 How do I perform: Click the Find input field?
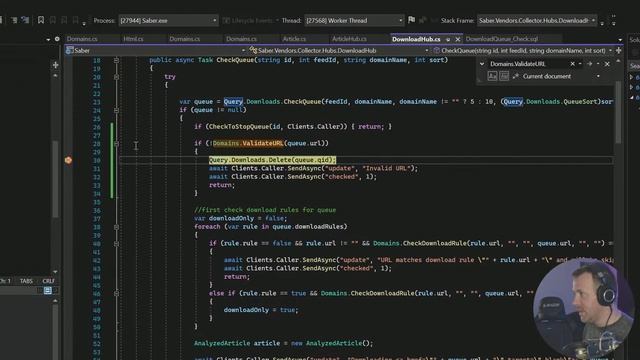pyautogui.click(x=529, y=64)
